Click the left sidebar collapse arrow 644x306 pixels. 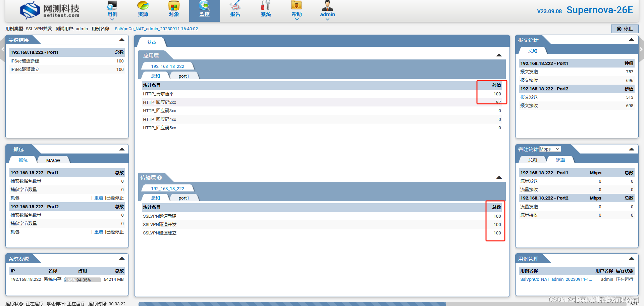click(3, 49)
